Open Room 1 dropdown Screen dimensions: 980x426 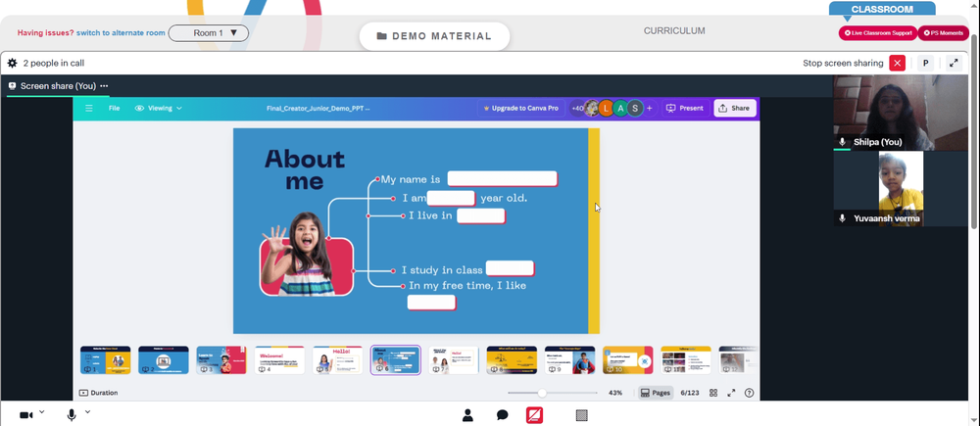(209, 33)
